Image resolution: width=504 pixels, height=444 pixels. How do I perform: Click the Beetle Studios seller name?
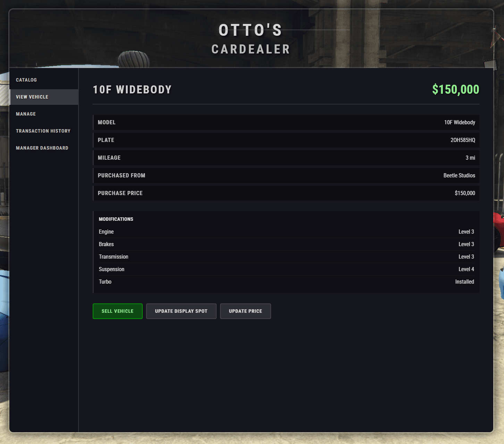[x=459, y=175]
